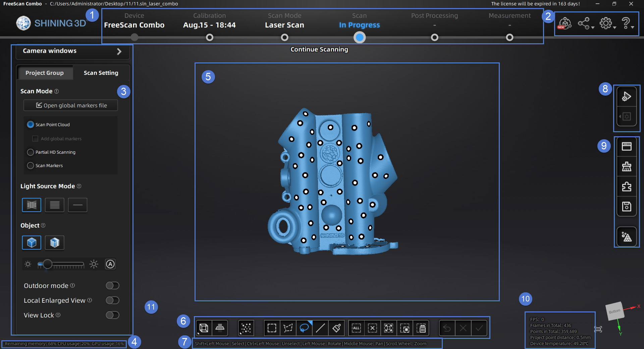Screen dimensions: 644x349
Task: Select the Partial HD Scanning option
Action: (30, 152)
